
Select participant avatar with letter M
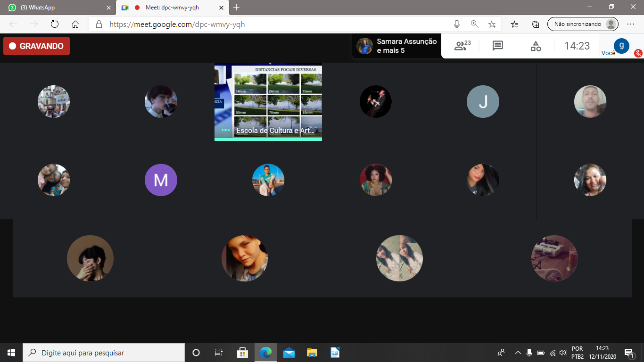tap(161, 180)
